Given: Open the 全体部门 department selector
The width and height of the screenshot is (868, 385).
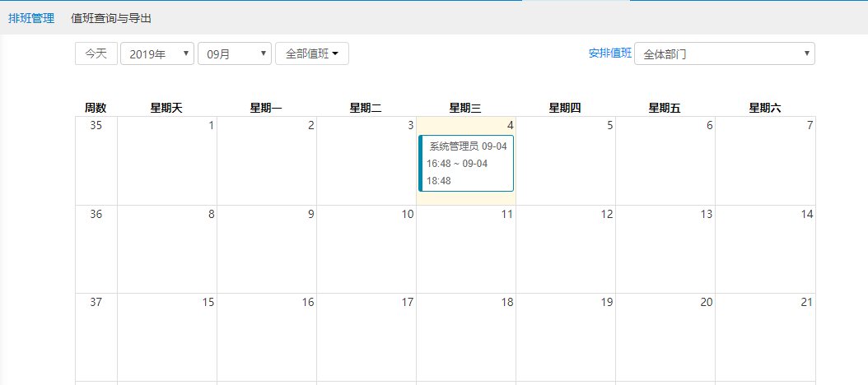Looking at the screenshot, I should 724,53.
